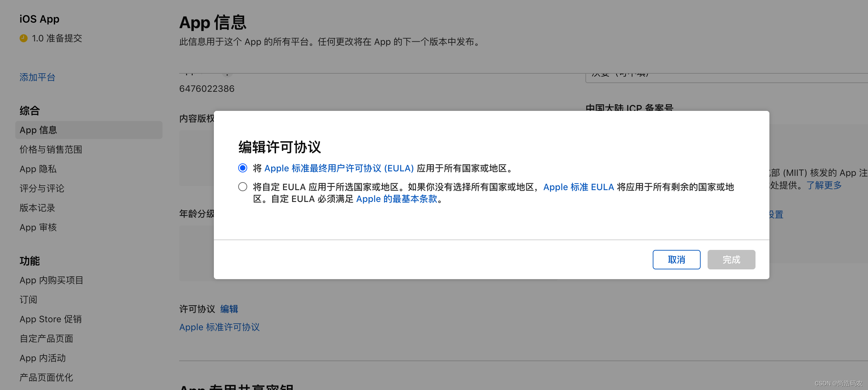Viewport: 868px width, 390px height.
Task: Cancel the 编辑许可协议 dialog
Action: tap(676, 259)
